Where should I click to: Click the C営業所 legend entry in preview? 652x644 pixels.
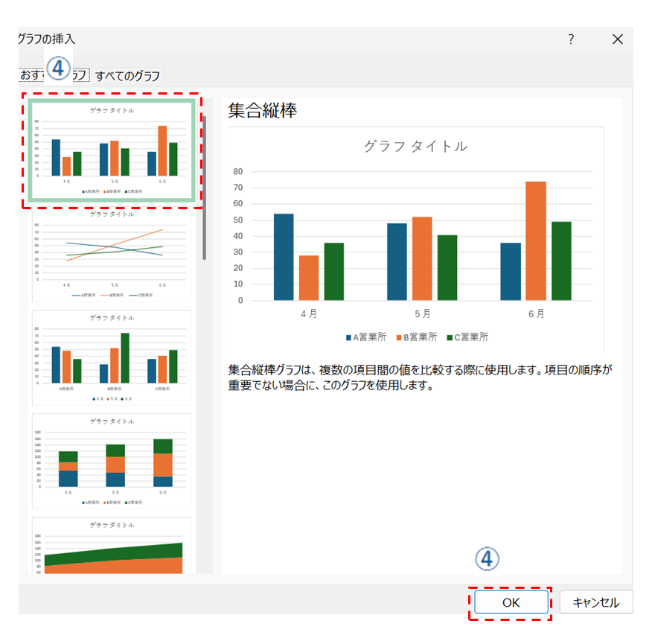[467, 337]
